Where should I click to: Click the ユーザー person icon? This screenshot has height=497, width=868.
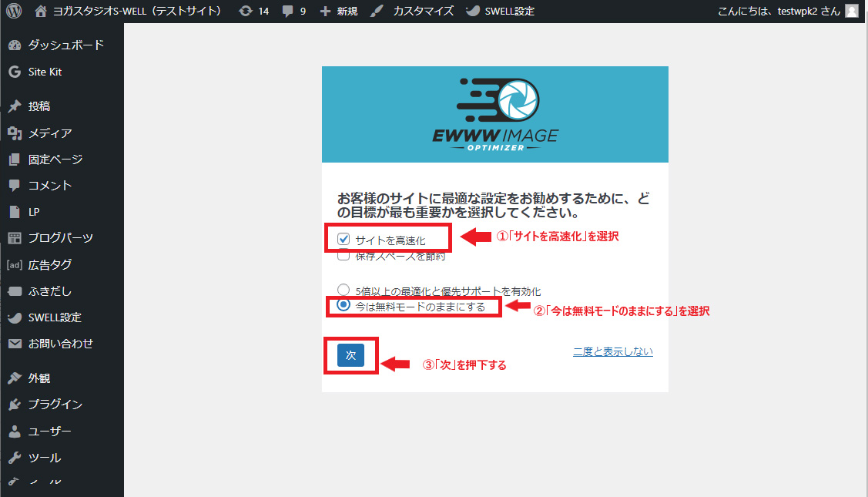(x=15, y=431)
